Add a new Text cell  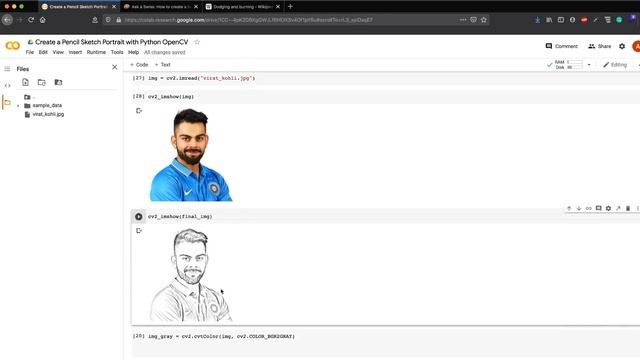pos(162,64)
